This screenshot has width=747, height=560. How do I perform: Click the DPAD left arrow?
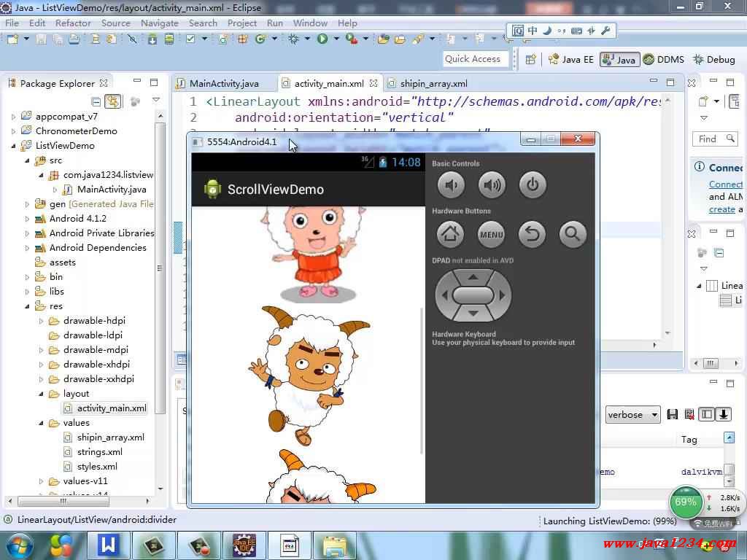444,295
